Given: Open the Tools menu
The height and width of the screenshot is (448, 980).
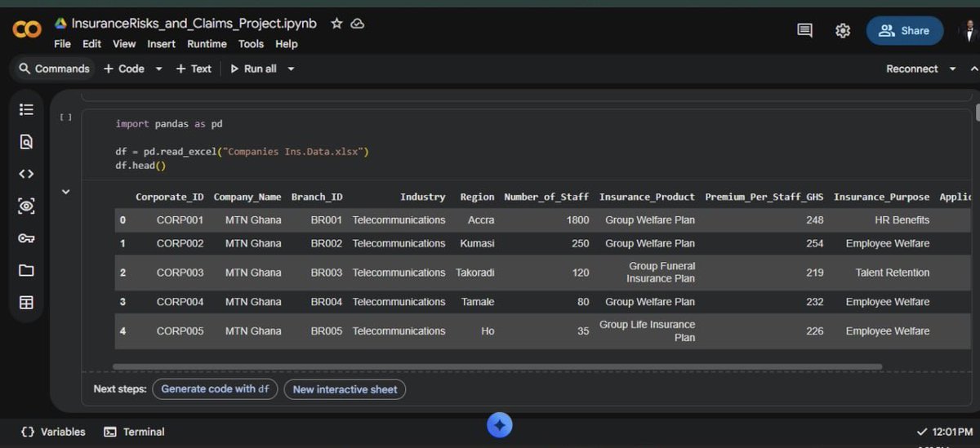Looking at the screenshot, I should point(251,44).
